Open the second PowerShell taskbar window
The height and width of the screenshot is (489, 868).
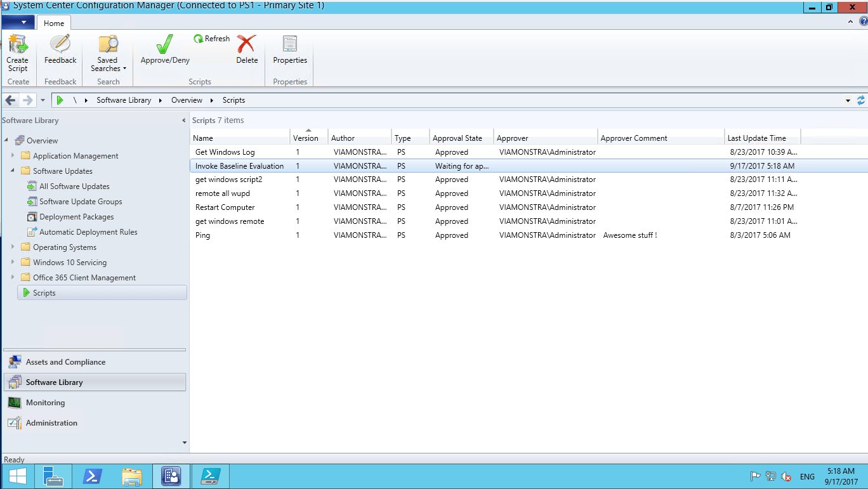(210, 476)
